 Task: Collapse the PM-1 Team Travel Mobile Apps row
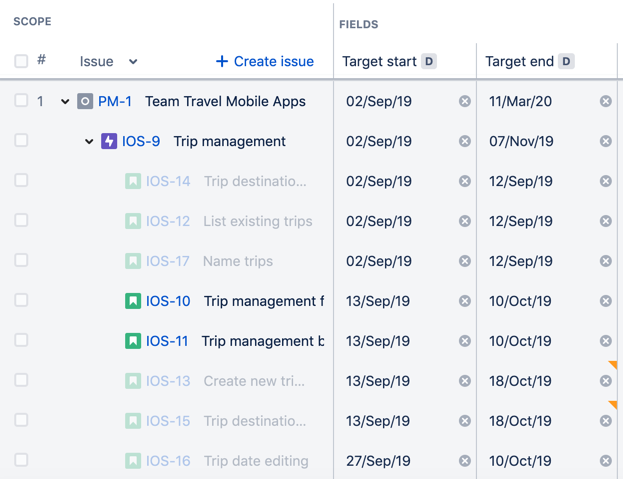click(65, 102)
